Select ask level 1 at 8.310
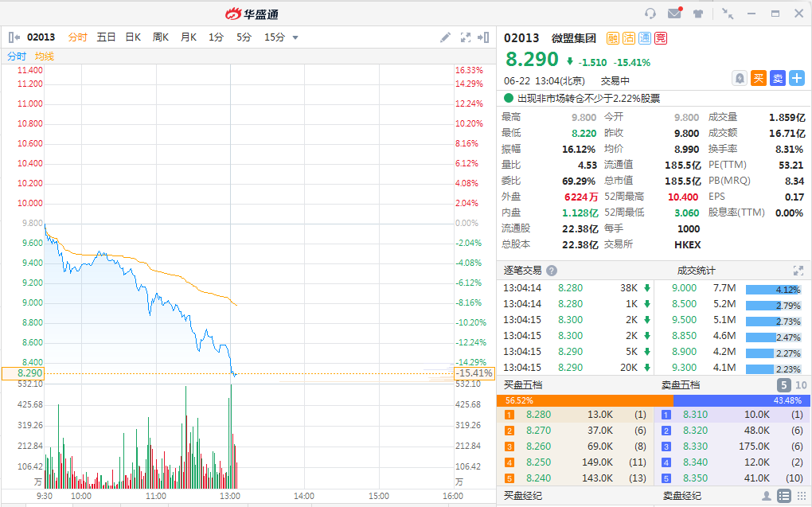This screenshot has height=507, width=812. point(732,415)
